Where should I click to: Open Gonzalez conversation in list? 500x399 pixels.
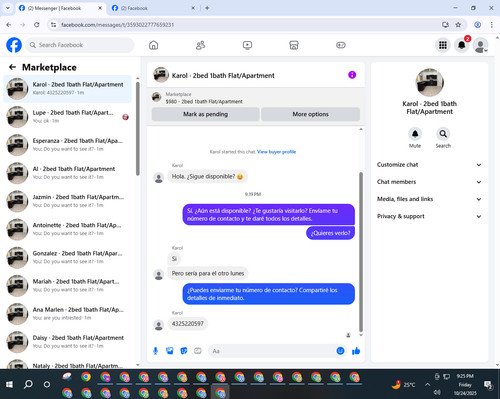coord(67,258)
